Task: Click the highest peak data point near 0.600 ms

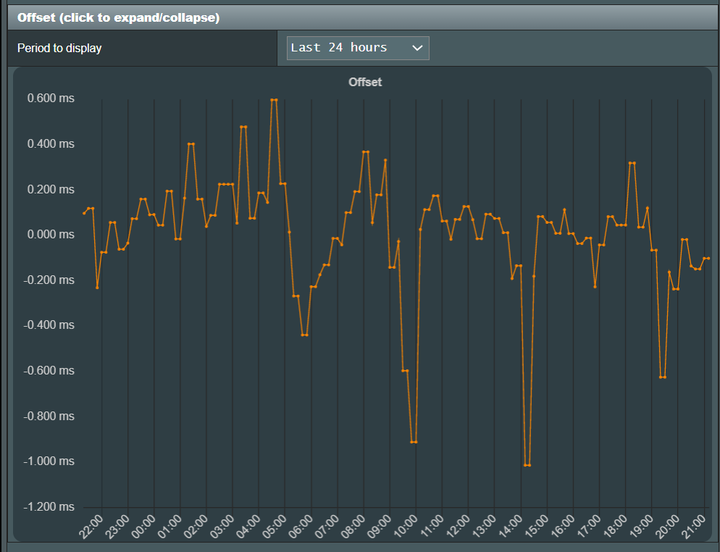Action: point(274,100)
